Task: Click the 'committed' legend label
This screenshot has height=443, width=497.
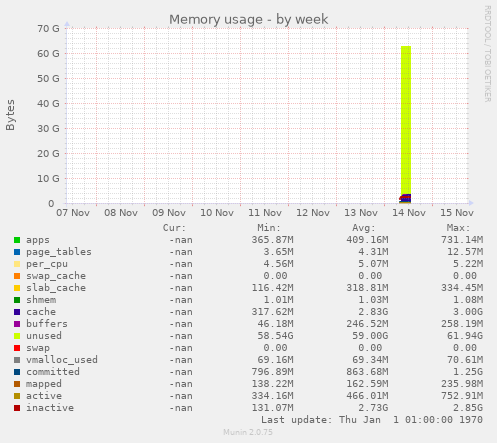Action: [x=53, y=372]
